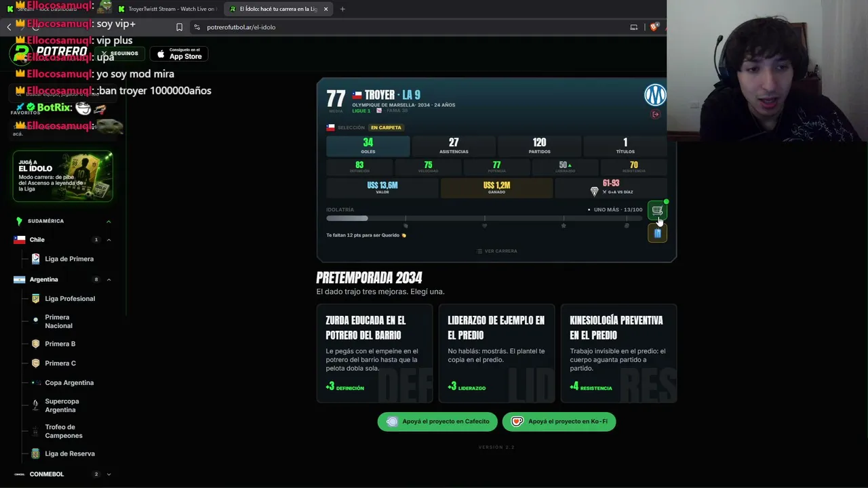Click the 1 Títulos stat tile

[x=625, y=146]
